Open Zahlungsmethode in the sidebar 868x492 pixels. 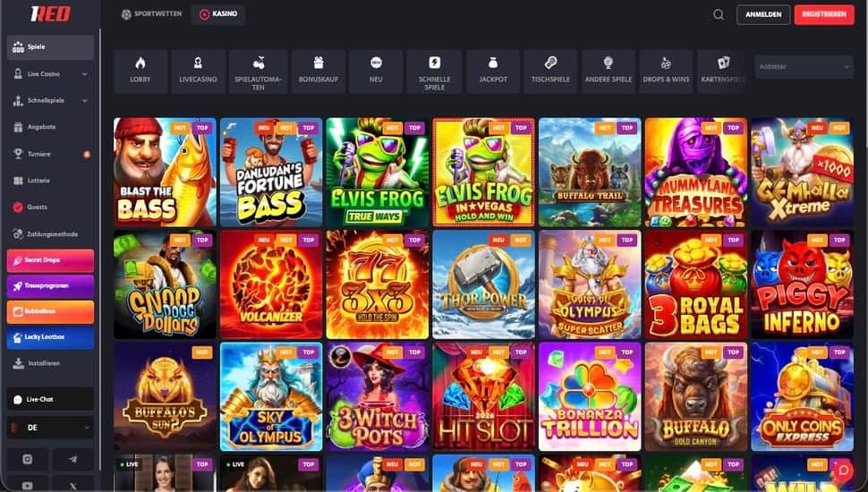click(50, 233)
